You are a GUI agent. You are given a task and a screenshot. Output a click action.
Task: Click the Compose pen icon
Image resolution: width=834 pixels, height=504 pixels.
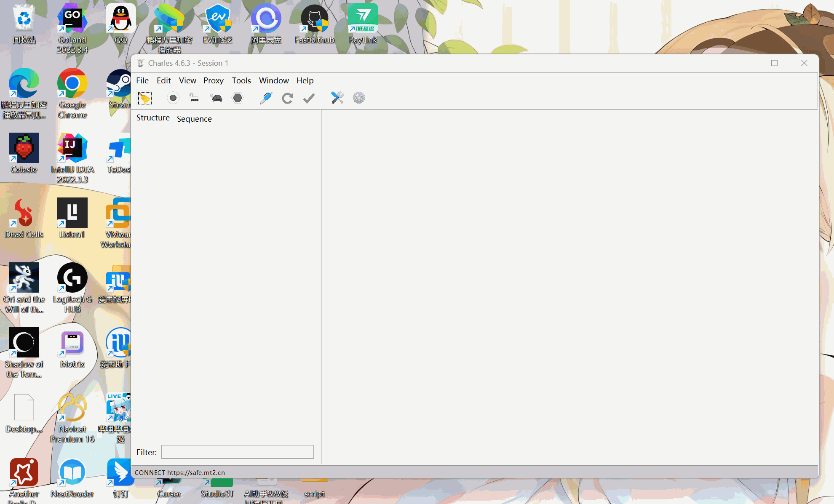tap(266, 98)
